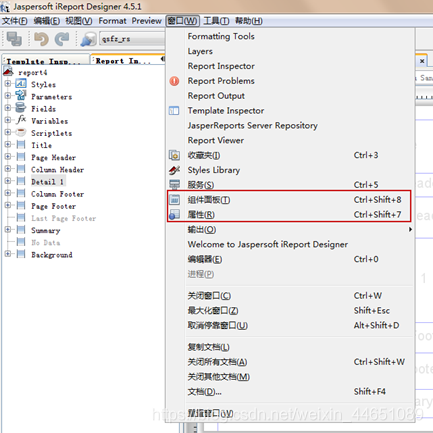433x433 pixels.
Task: Expand the Scriptlets tree node
Action: pyautogui.click(x=8, y=132)
